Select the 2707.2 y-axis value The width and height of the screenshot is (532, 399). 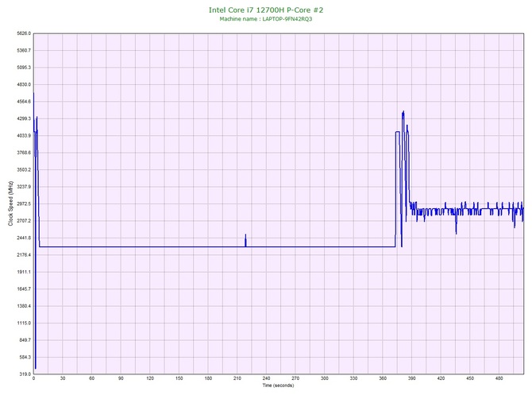[x=24, y=221]
